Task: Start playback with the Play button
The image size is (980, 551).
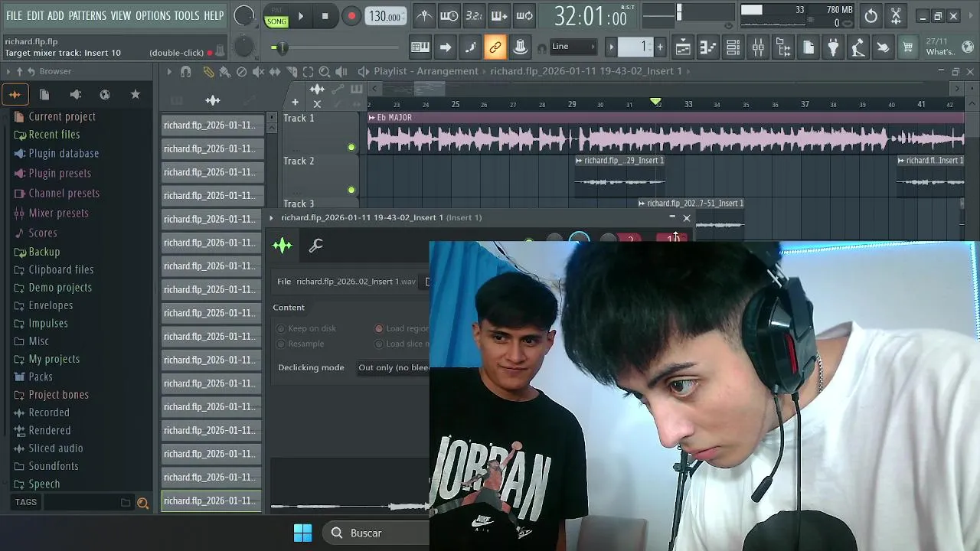Action: pyautogui.click(x=300, y=16)
